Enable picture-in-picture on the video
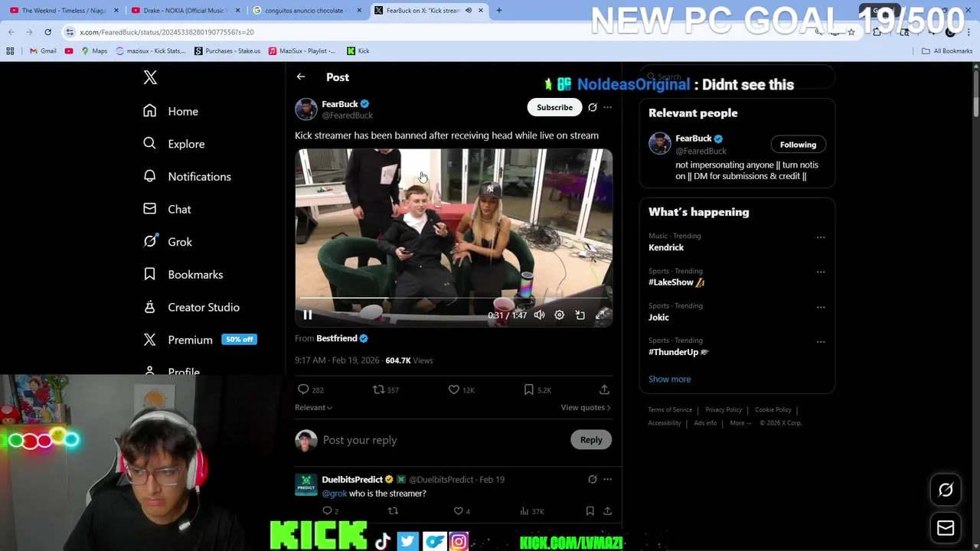 pyautogui.click(x=580, y=315)
